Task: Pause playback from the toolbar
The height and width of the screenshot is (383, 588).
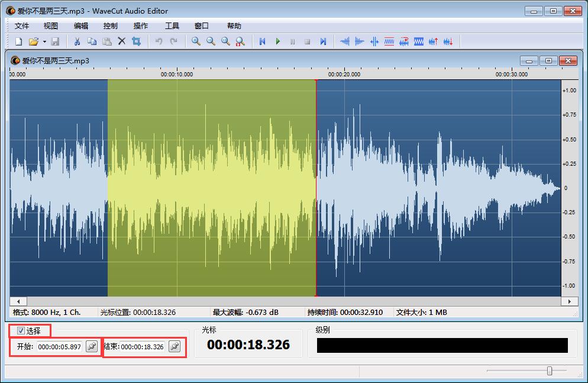Action: (x=292, y=41)
